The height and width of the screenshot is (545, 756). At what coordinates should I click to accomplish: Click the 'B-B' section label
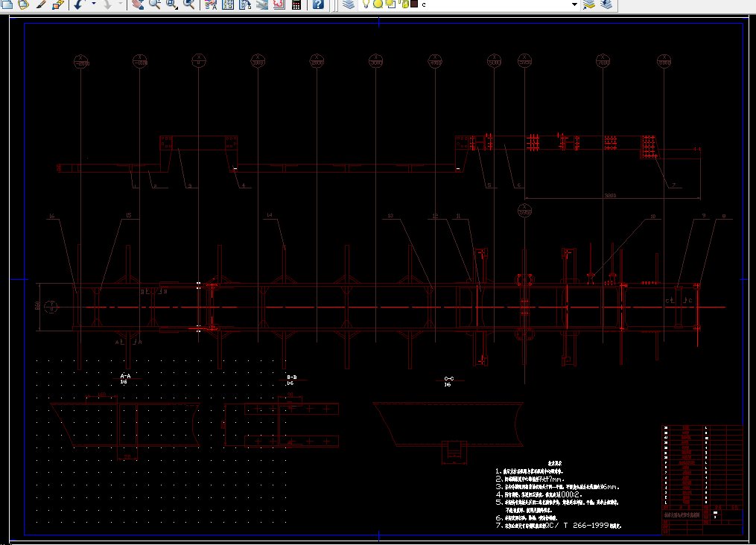[292, 377]
